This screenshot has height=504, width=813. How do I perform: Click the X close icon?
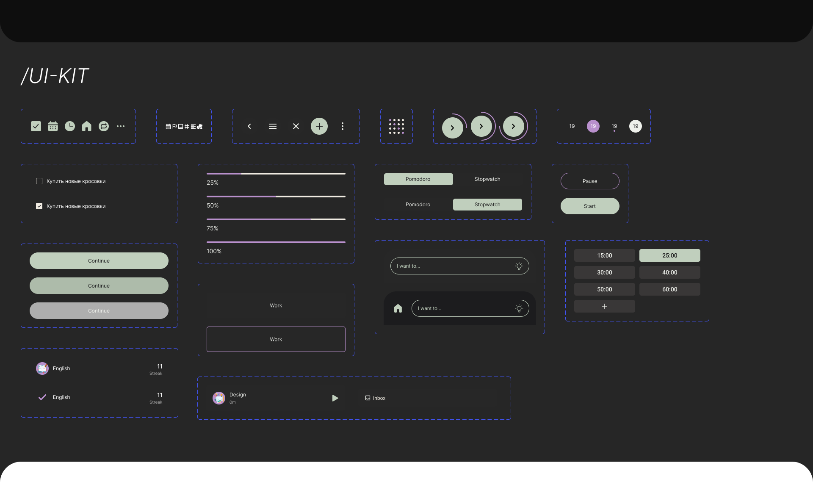click(296, 126)
